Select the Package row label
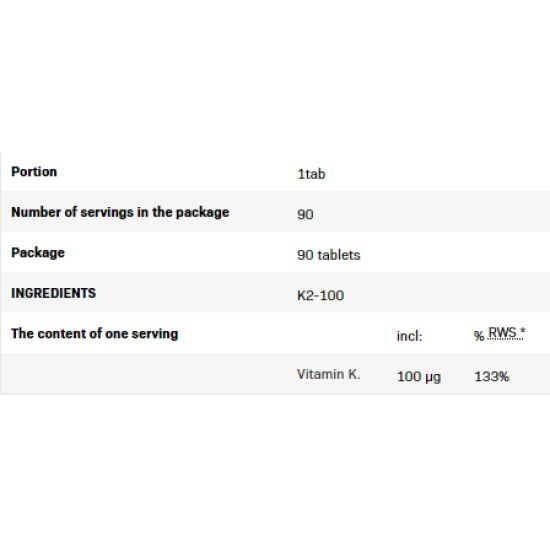 pyautogui.click(x=38, y=253)
